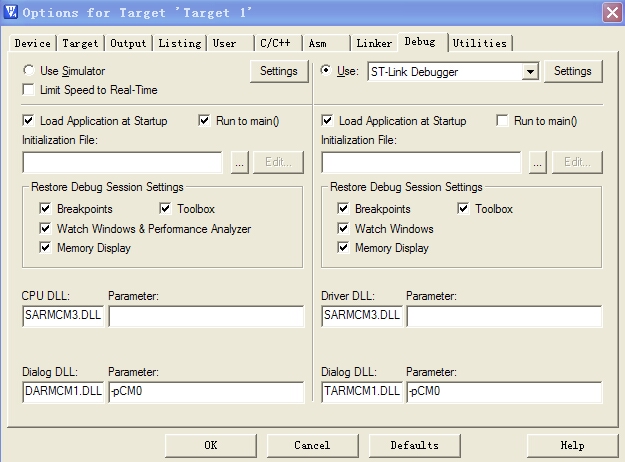Viewport: 625px width, 462px height.
Task: Restore settings with Defaults button
Action: click(x=415, y=446)
